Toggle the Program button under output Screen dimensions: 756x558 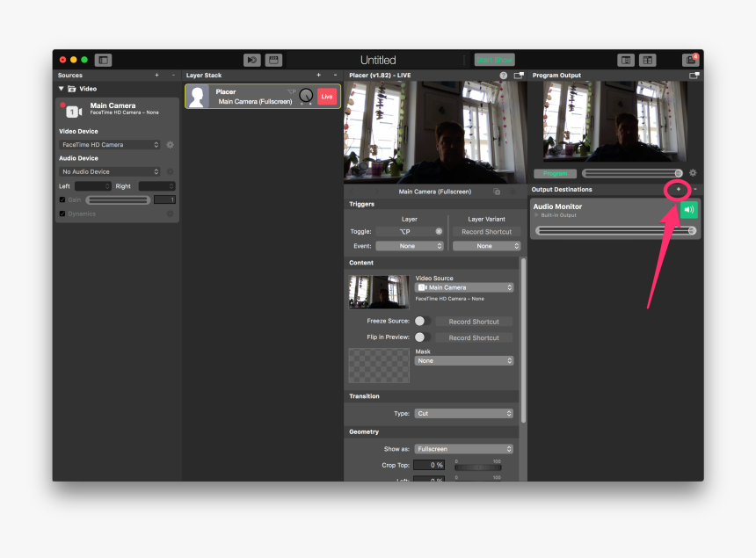pos(555,173)
